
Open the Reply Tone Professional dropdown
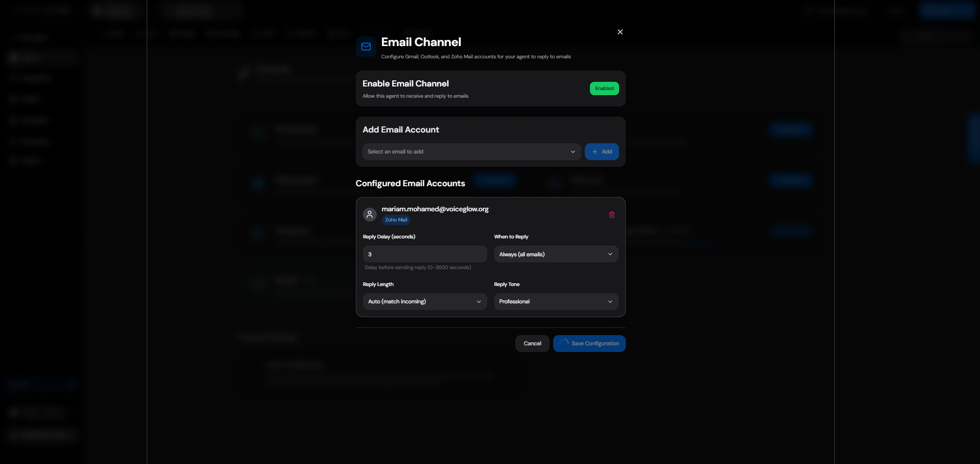[x=556, y=302]
